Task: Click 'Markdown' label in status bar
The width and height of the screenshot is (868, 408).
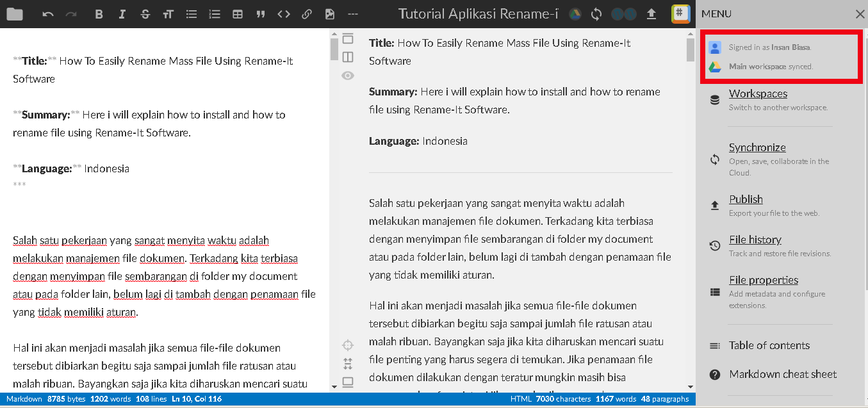Action: coord(24,399)
